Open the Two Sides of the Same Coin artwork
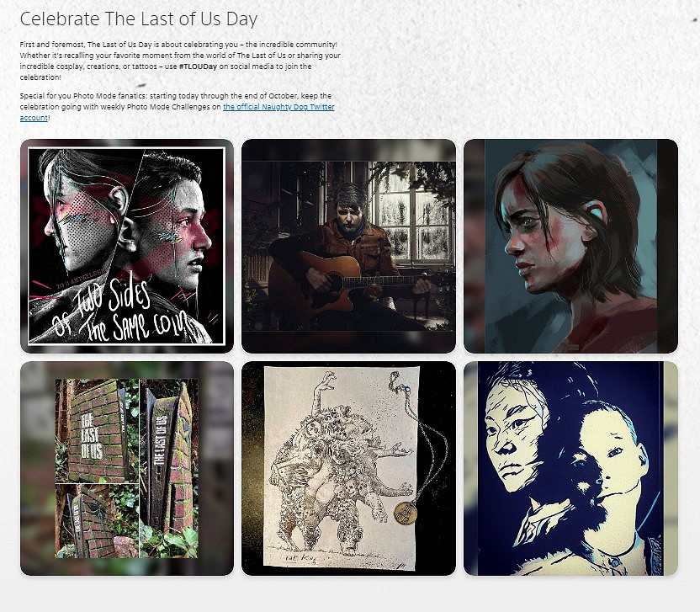 [127, 246]
